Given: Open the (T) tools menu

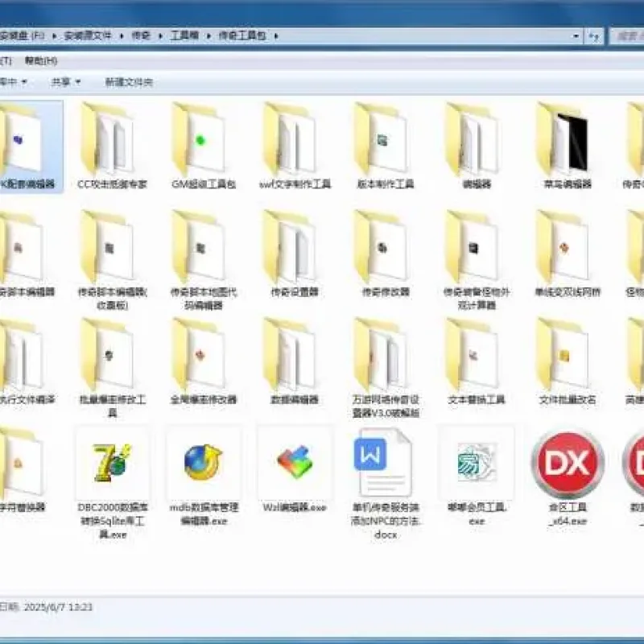Looking at the screenshot, I should [x=6, y=61].
